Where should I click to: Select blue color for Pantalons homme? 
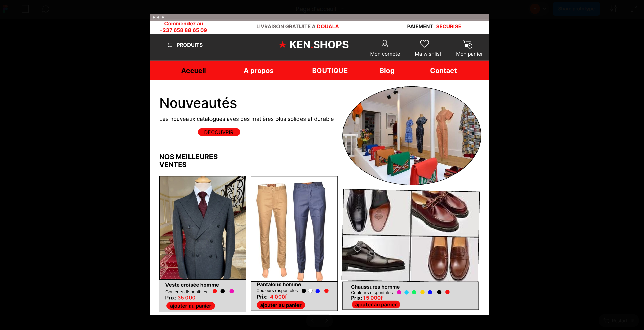[x=317, y=291]
